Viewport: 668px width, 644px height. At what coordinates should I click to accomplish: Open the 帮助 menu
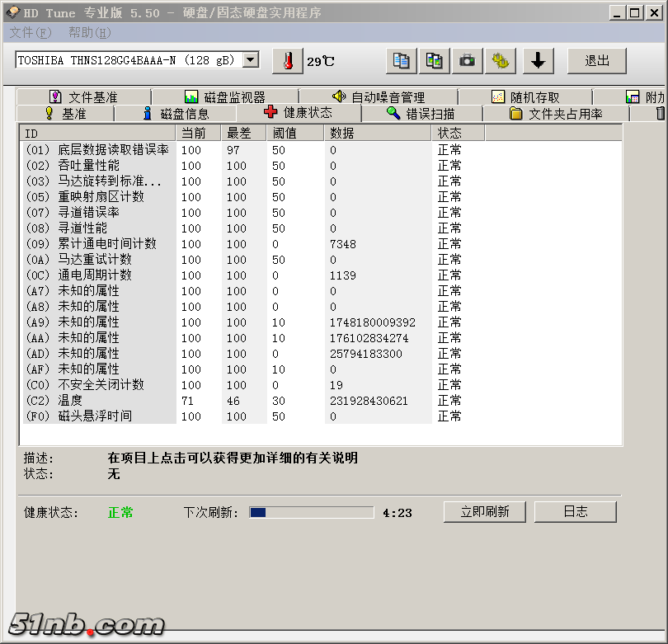[89, 33]
